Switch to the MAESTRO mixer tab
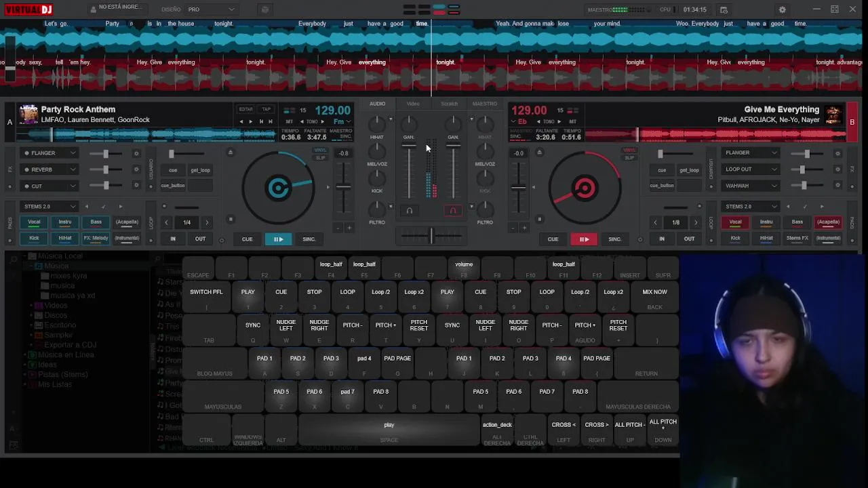Image resolution: width=868 pixels, height=488 pixels. click(x=485, y=104)
